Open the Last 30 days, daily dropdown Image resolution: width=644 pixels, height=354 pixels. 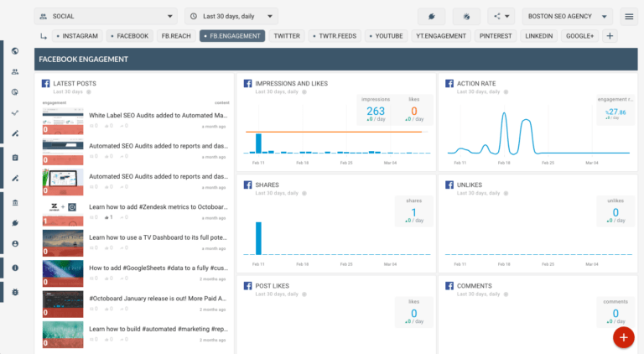231,17
